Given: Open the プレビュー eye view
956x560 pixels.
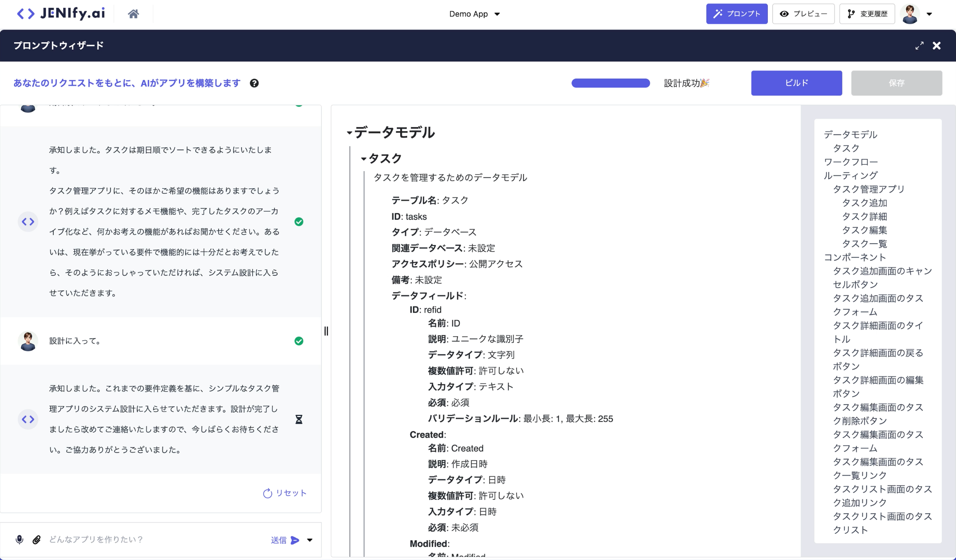Looking at the screenshot, I should tap(803, 14).
